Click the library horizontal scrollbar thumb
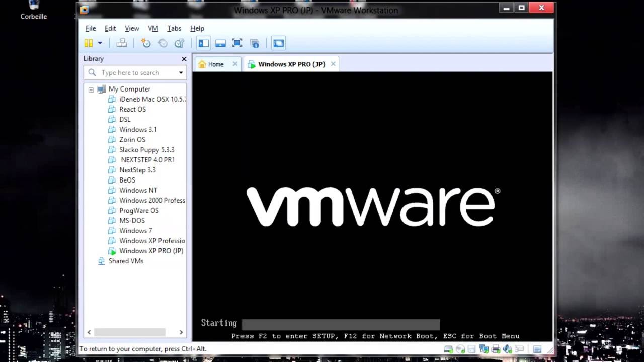Image resolution: width=644 pixels, height=362 pixels. (x=129, y=332)
